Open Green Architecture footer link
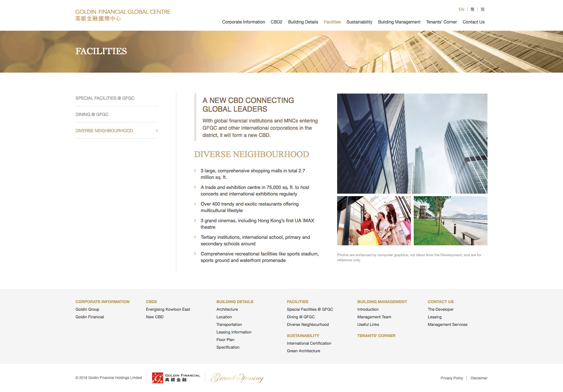 (x=303, y=351)
